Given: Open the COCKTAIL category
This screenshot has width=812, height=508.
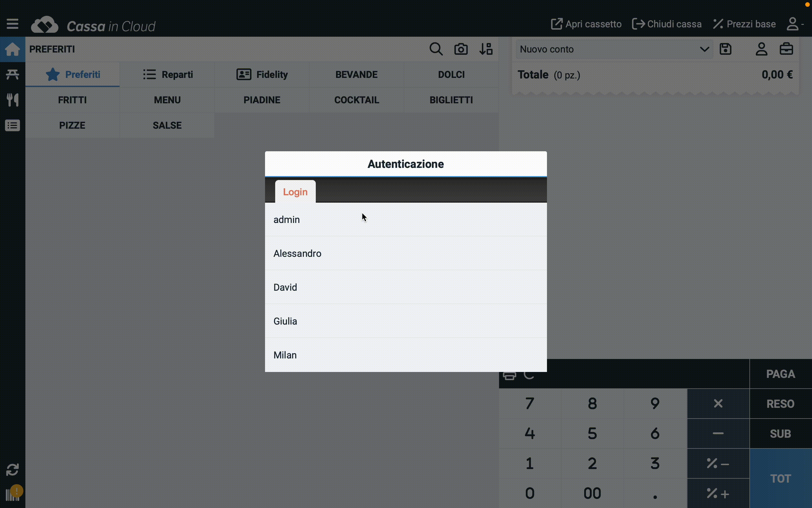Looking at the screenshot, I should [x=357, y=100].
